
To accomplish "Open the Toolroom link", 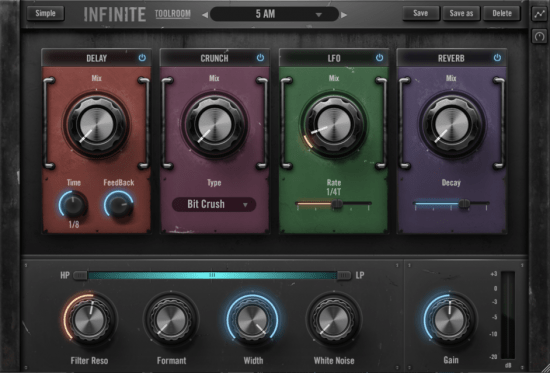I will [173, 14].
